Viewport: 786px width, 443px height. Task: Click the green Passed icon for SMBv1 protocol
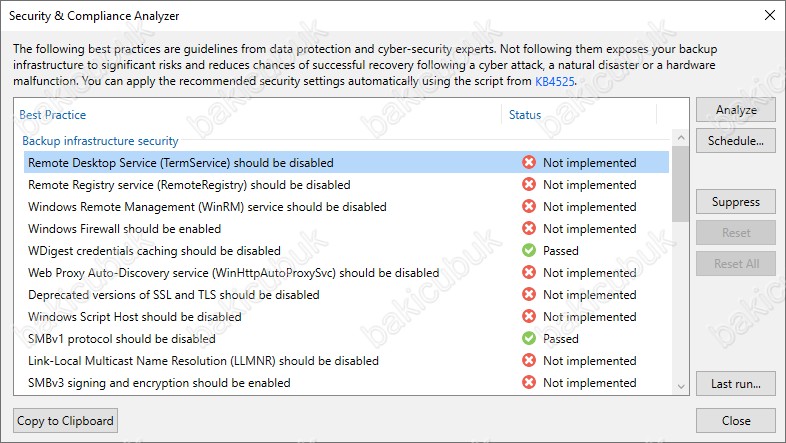coord(529,338)
